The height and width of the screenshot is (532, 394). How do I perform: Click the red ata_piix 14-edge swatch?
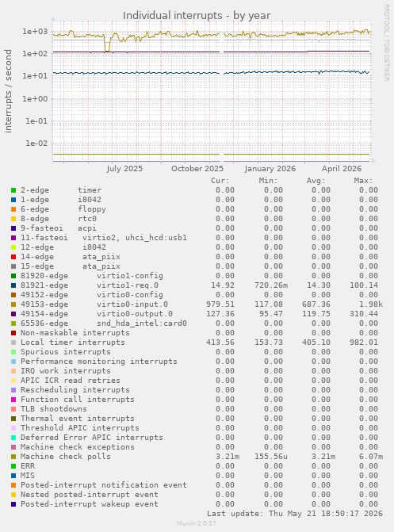(x=13, y=257)
